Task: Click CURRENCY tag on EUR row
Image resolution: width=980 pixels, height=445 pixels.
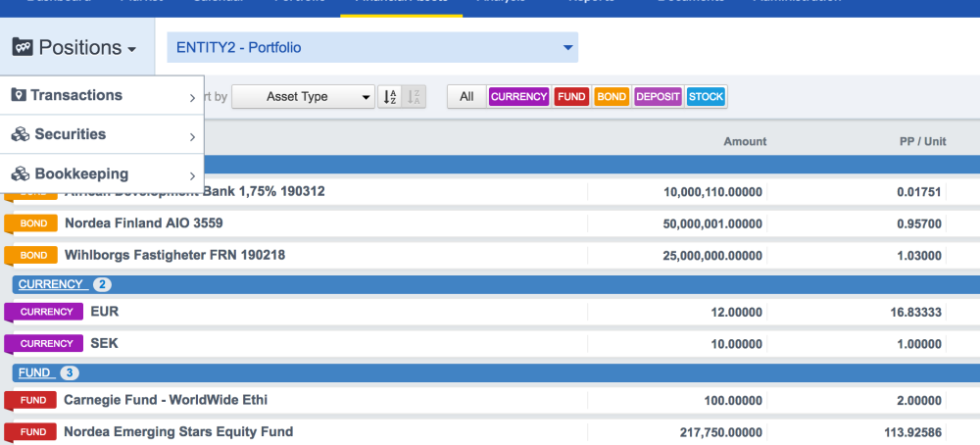Action: 44,312
